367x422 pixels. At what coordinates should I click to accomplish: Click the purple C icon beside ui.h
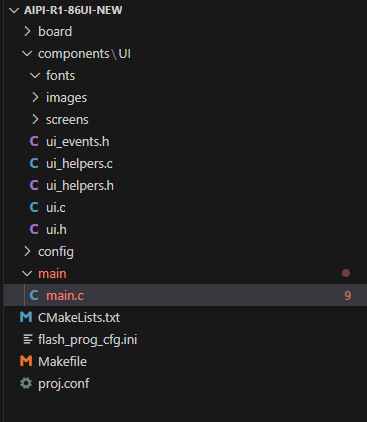34,229
